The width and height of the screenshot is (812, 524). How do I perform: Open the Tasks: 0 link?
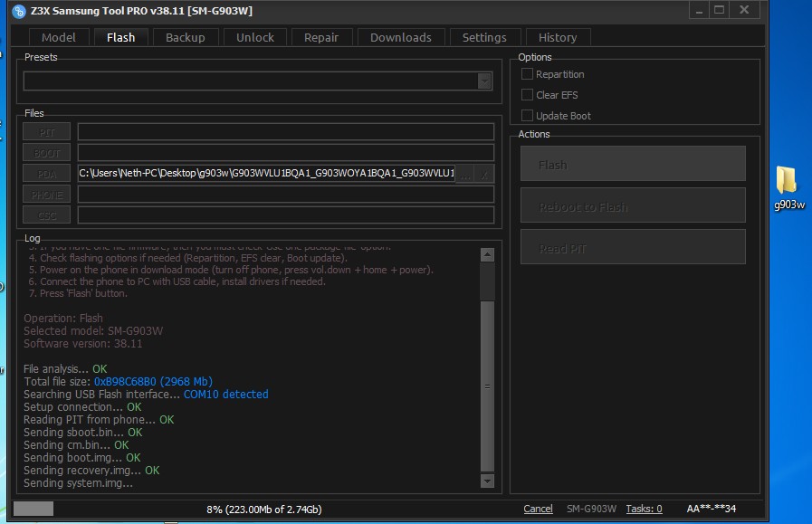click(x=645, y=509)
